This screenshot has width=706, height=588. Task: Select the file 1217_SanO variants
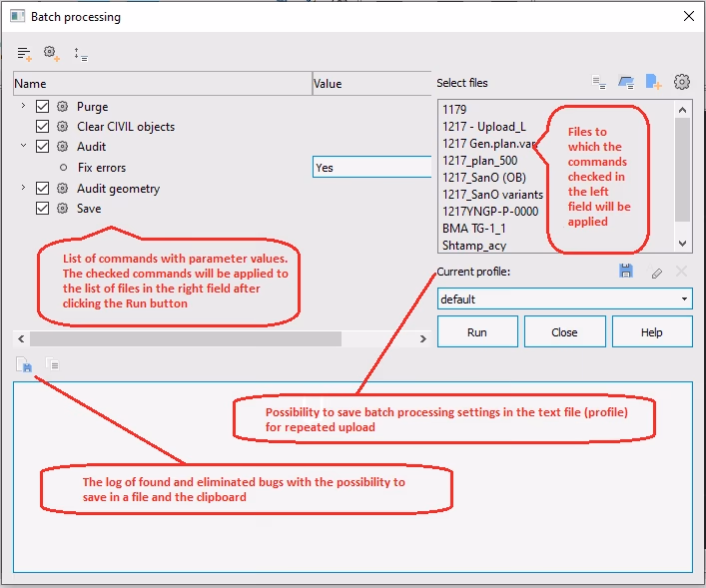pos(492,195)
